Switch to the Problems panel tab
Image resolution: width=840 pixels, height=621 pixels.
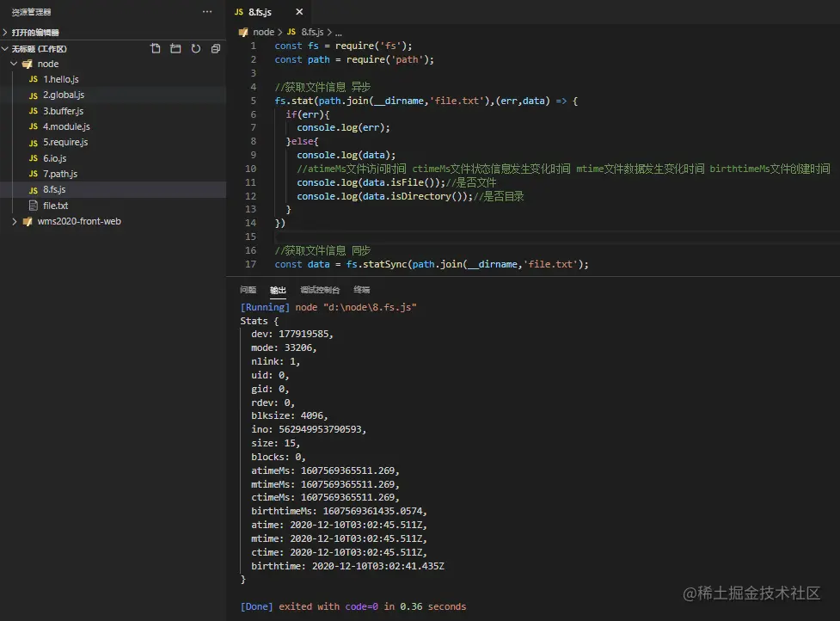(248, 290)
